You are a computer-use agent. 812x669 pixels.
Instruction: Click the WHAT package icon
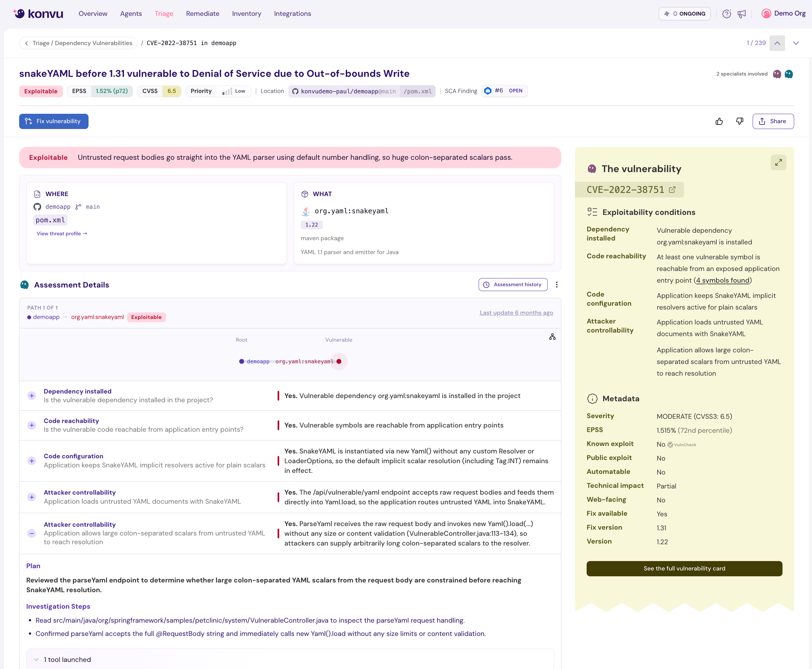(x=304, y=194)
